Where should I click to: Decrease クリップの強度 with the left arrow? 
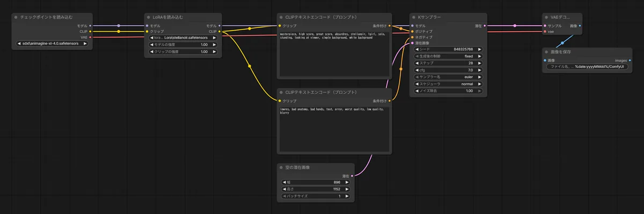pos(152,52)
